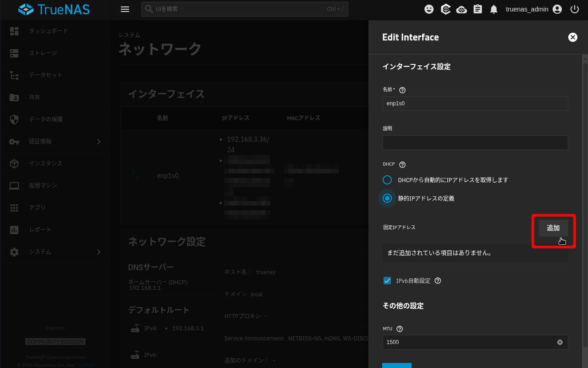The image size is (588, 368).
Task: Open ストレージ menu item
Action: coord(55,53)
